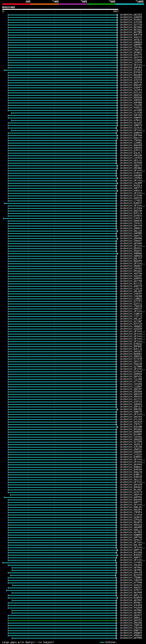Click hit UniRef100_B8LYV7
The width and height of the screenshot is (146, 644).
coord(131,259)
